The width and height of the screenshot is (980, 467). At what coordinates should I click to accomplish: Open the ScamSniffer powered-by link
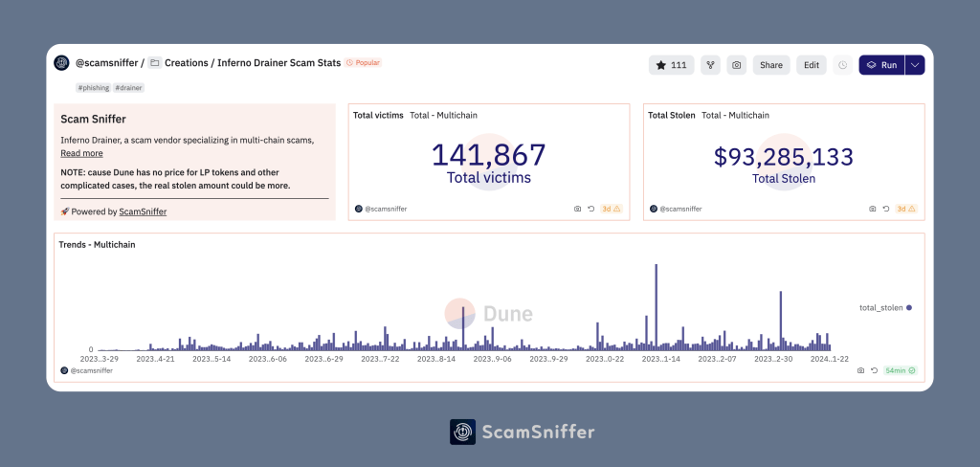pyautogui.click(x=143, y=211)
